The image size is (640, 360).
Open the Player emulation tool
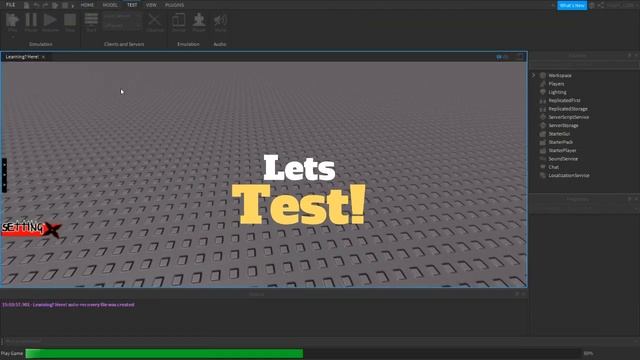(x=199, y=22)
